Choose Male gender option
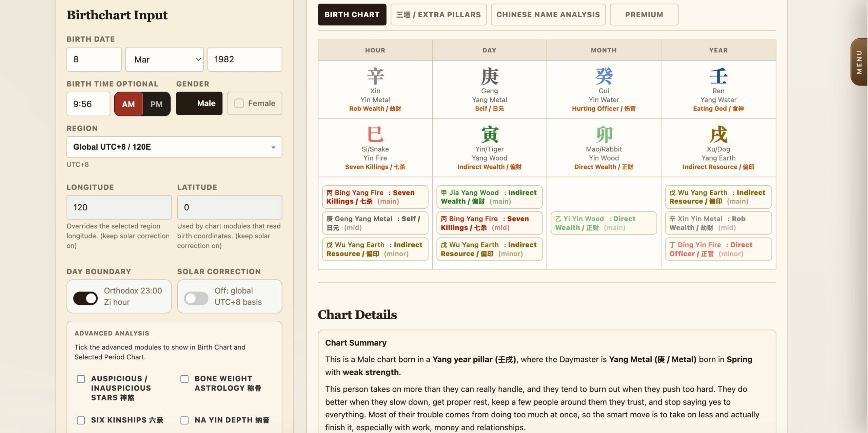 pos(199,103)
